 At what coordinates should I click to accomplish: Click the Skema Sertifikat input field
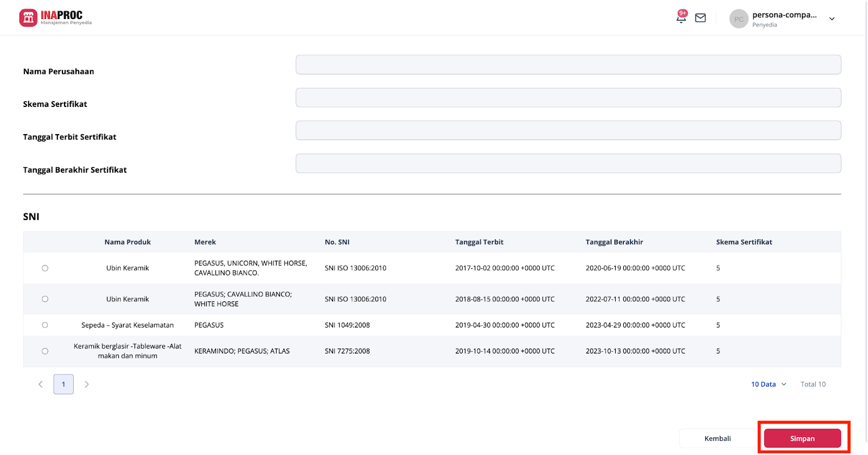pos(568,98)
